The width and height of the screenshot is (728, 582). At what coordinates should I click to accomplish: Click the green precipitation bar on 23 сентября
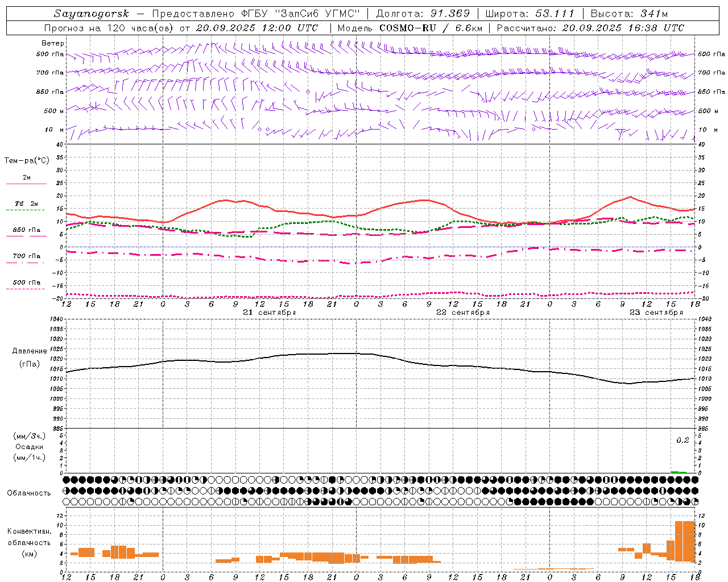click(x=679, y=472)
